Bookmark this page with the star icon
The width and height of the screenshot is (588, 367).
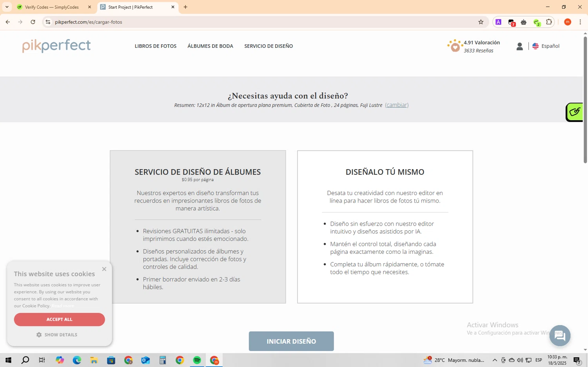tap(481, 22)
